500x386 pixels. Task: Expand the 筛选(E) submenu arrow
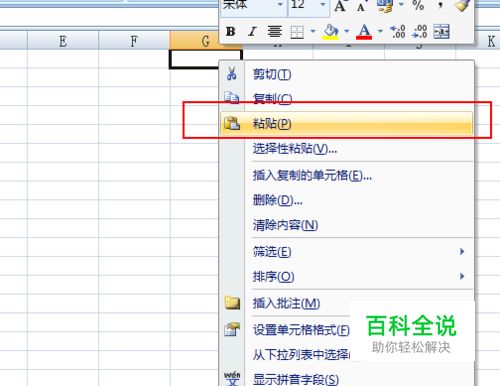point(462,251)
